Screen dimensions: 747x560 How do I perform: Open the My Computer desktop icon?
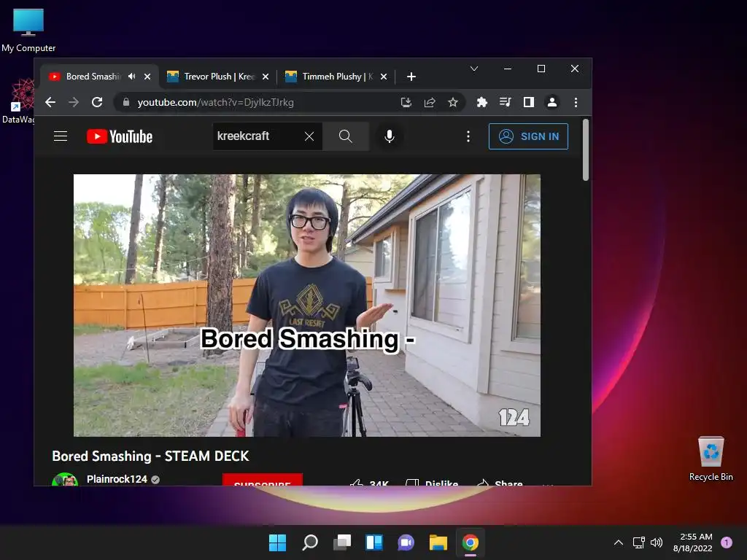28,31
